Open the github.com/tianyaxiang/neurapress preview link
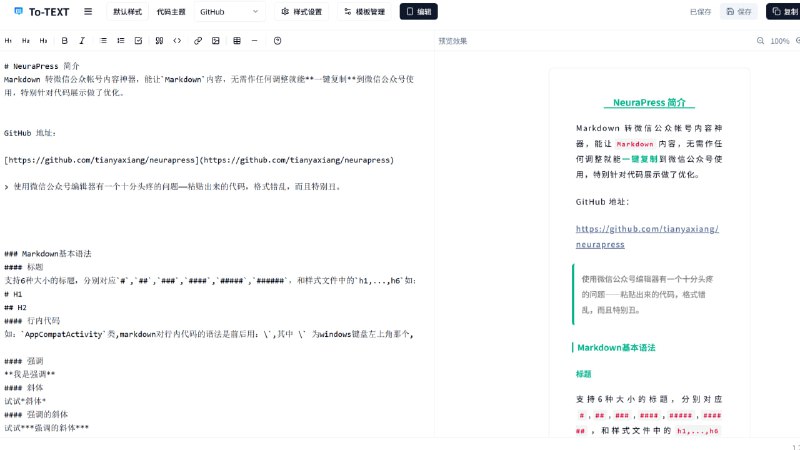800x450 pixels. coord(647,237)
